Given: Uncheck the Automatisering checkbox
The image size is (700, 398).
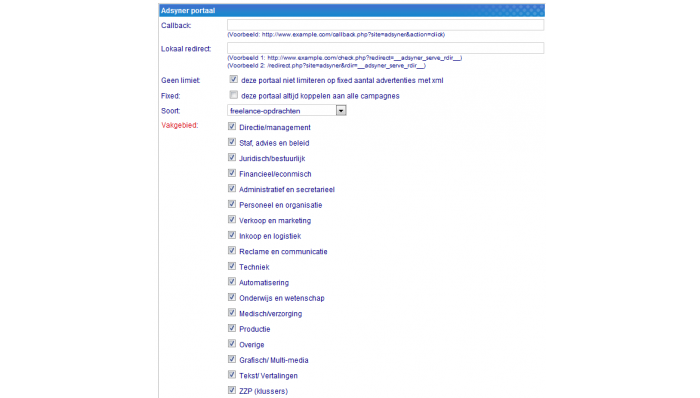Looking at the screenshot, I should pyautogui.click(x=232, y=282).
